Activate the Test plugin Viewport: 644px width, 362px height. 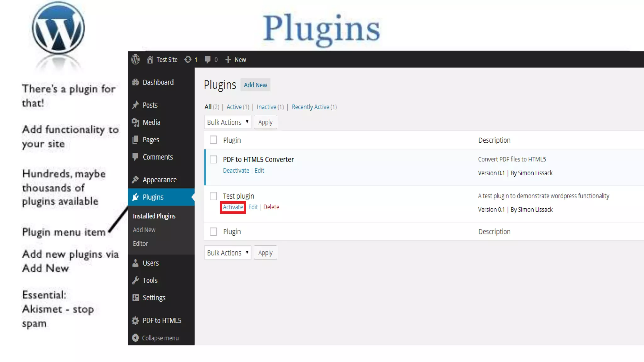[x=233, y=207]
